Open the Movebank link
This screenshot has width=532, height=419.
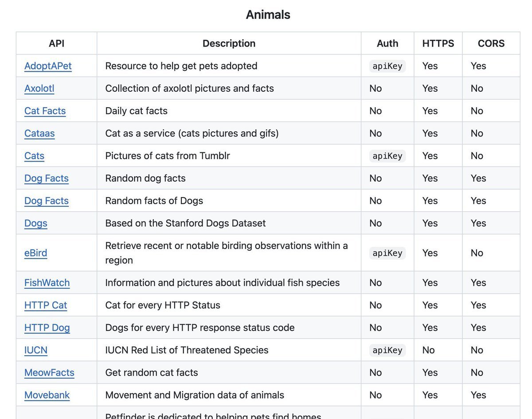click(x=47, y=395)
